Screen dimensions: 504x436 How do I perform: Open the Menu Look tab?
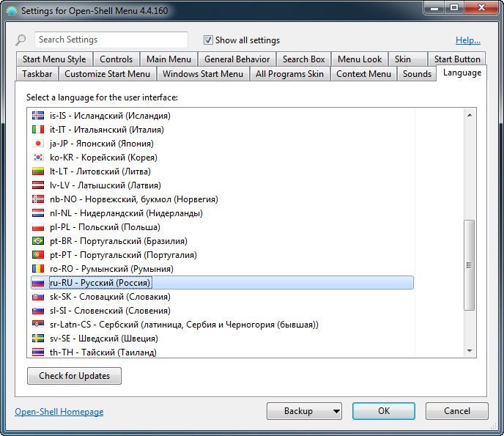360,59
